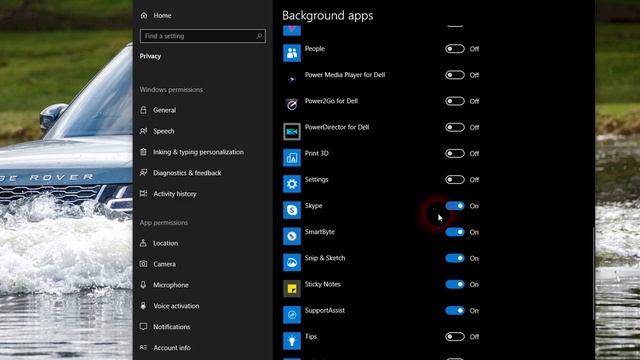Click the Power2Go for Dell icon
The width and height of the screenshot is (640, 360).
click(x=292, y=105)
